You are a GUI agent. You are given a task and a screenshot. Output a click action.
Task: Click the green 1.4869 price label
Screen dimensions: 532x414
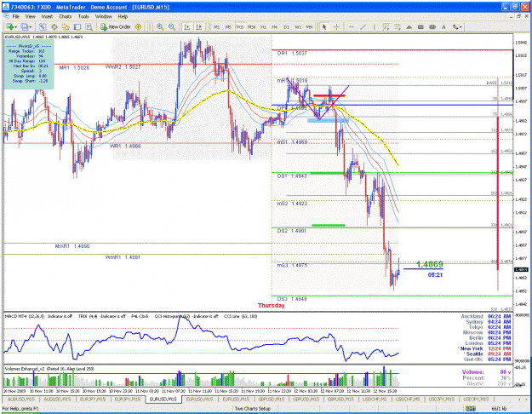[x=429, y=264]
